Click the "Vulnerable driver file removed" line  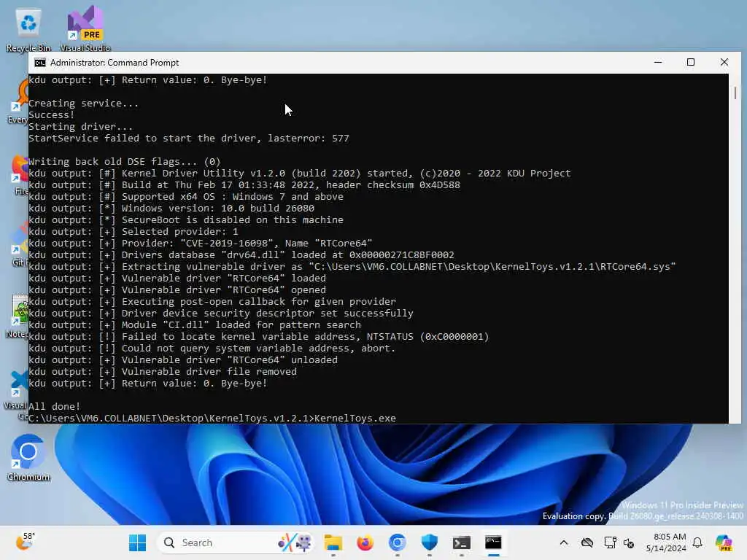(163, 371)
